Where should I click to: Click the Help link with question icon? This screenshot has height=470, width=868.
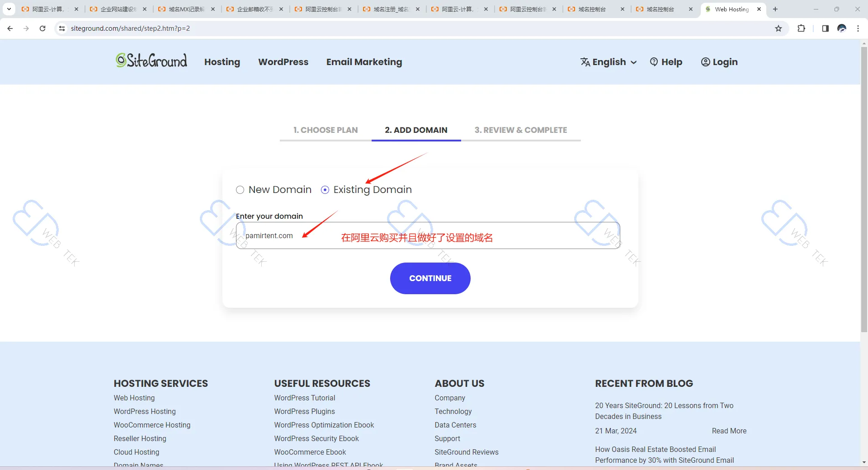point(666,62)
